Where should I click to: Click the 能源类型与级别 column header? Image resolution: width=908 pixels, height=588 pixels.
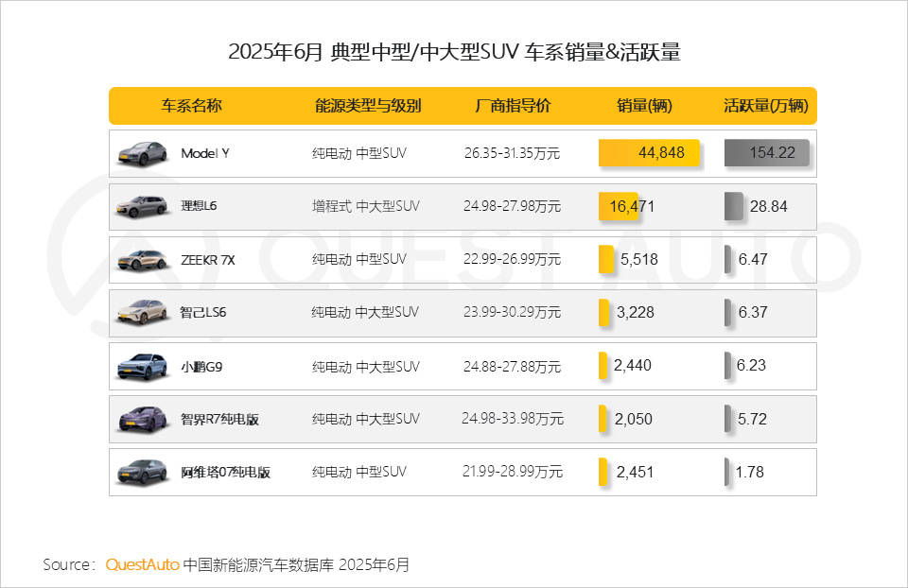pos(368,106)
